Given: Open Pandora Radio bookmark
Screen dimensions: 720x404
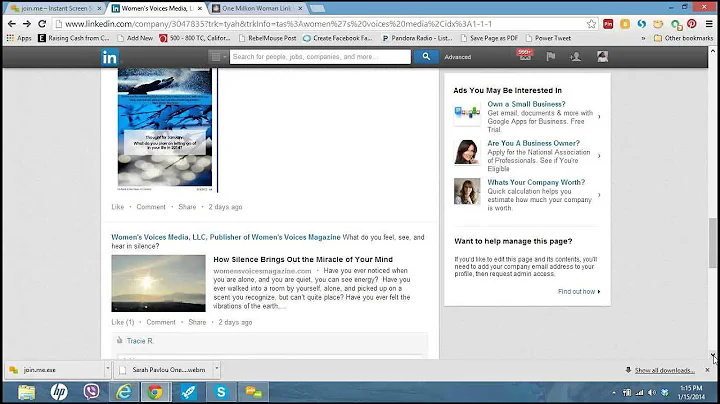Looking at the screenshot, I should [417, 38].
